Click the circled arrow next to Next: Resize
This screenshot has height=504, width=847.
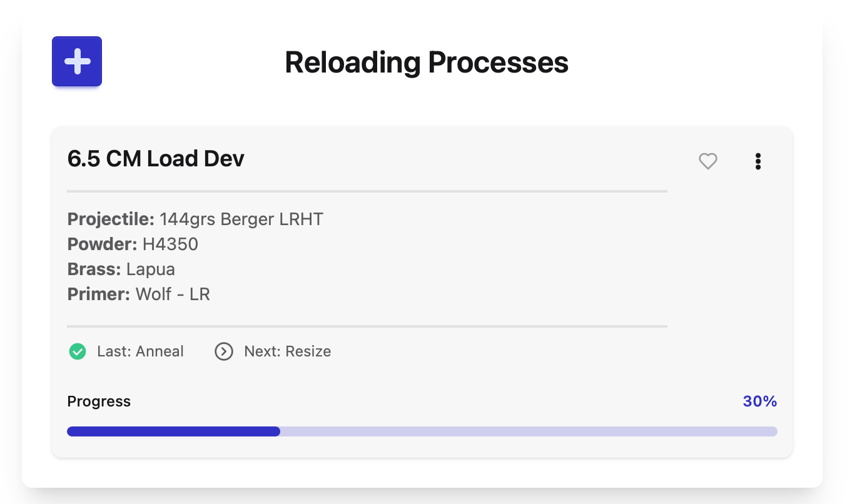[223, 351]
